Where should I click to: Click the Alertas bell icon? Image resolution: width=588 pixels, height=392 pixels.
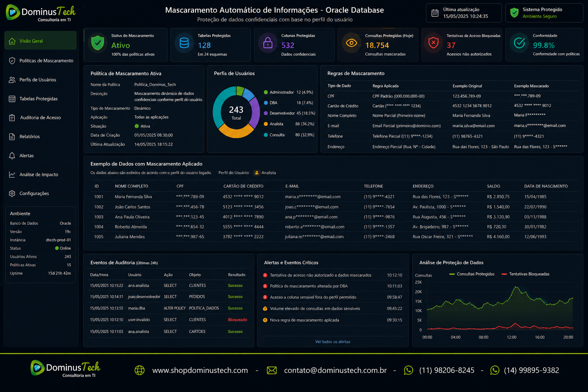click(x=12, y=155)
